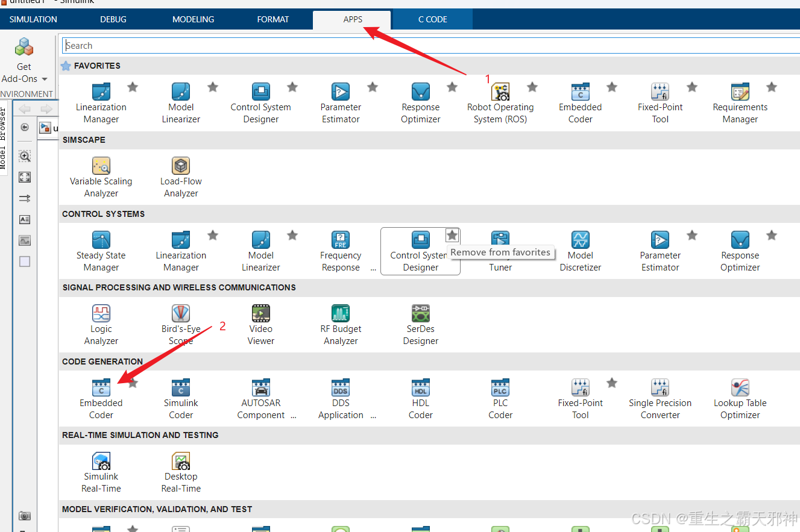Toggle favorite star for Requirements Manager

[772, 87]
